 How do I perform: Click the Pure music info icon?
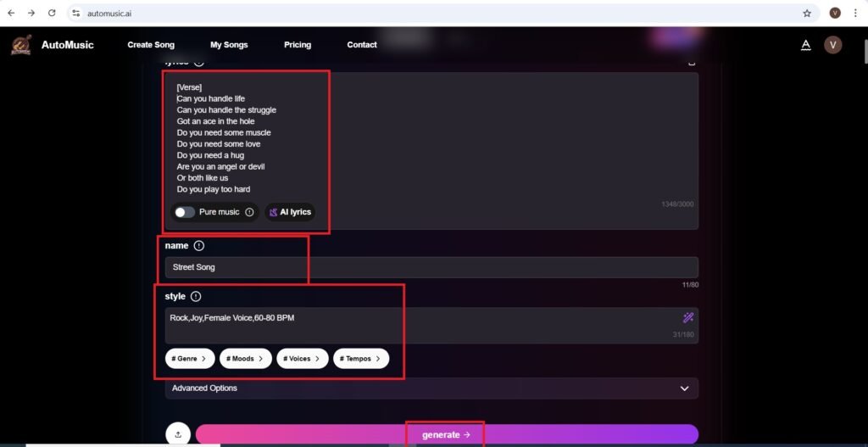(x=249, y=212)
